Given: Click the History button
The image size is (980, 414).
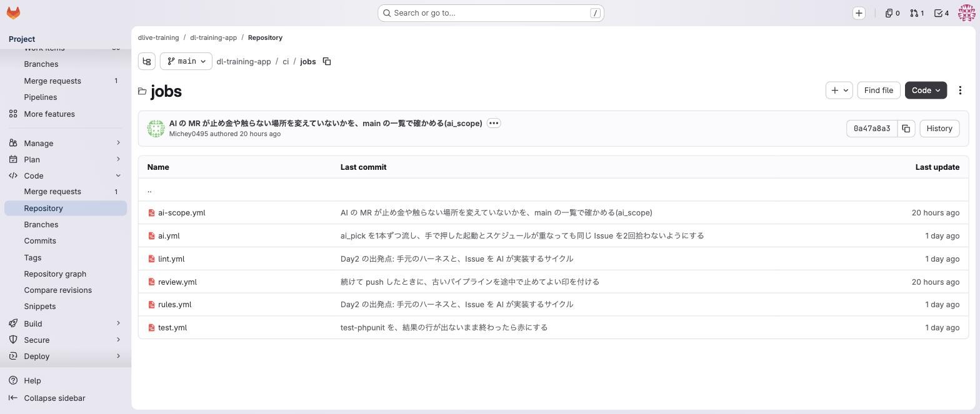Looking at the screenshot, I should click(x=939, y=129).
